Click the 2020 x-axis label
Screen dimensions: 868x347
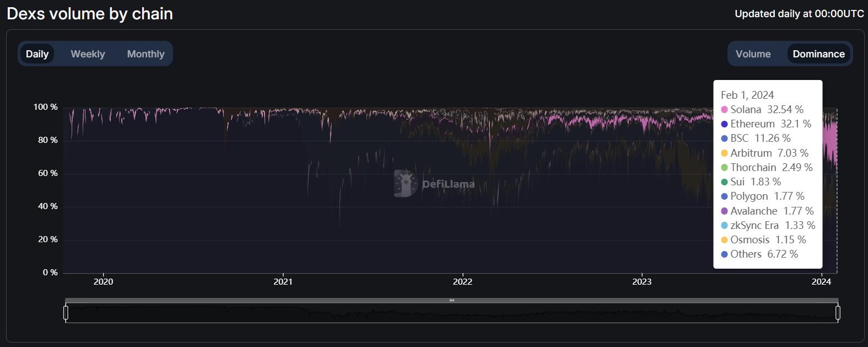tap(104, 282)
